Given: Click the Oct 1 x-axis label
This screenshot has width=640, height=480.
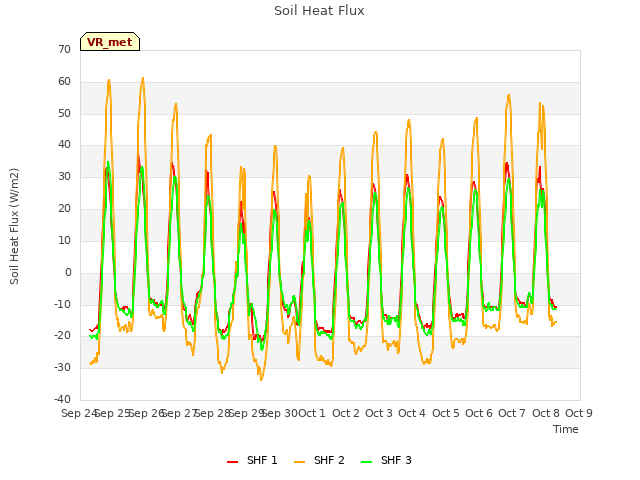Looking at the screenshot, I should point(312,413).
